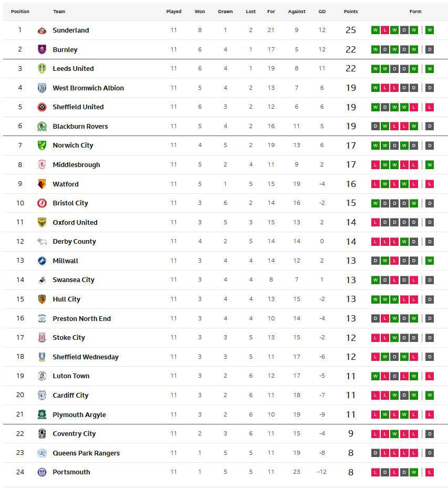The image size is (448, 488).
Task: Click the Watford club crest icon
Action: (42, 184)
